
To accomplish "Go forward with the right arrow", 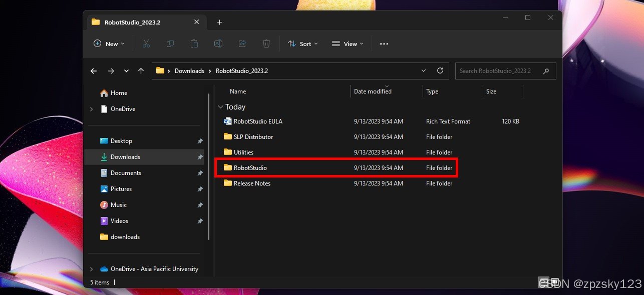I will pos(111,71).
